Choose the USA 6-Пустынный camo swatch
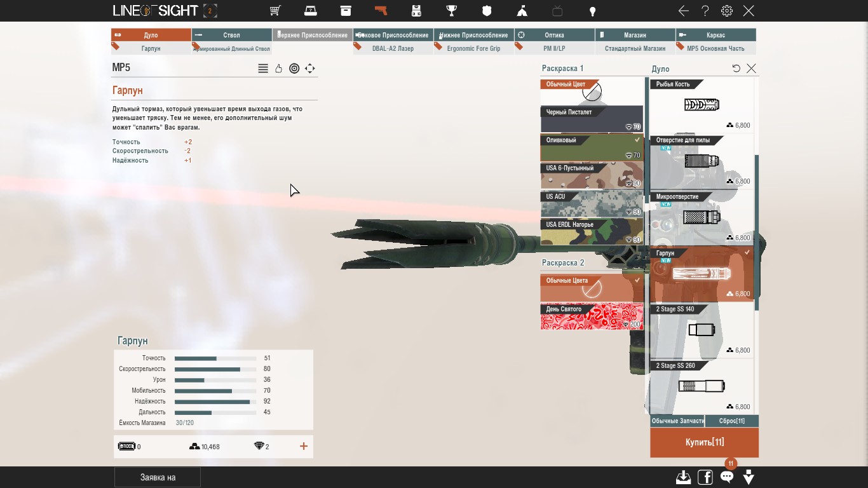The width and height of the screenshot is (868, 488). click(592, 175)
